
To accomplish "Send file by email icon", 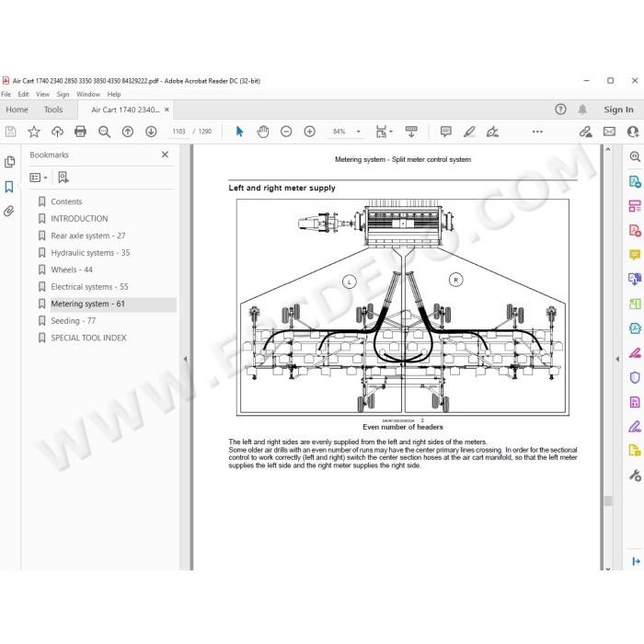I will [x=609, y=132].
